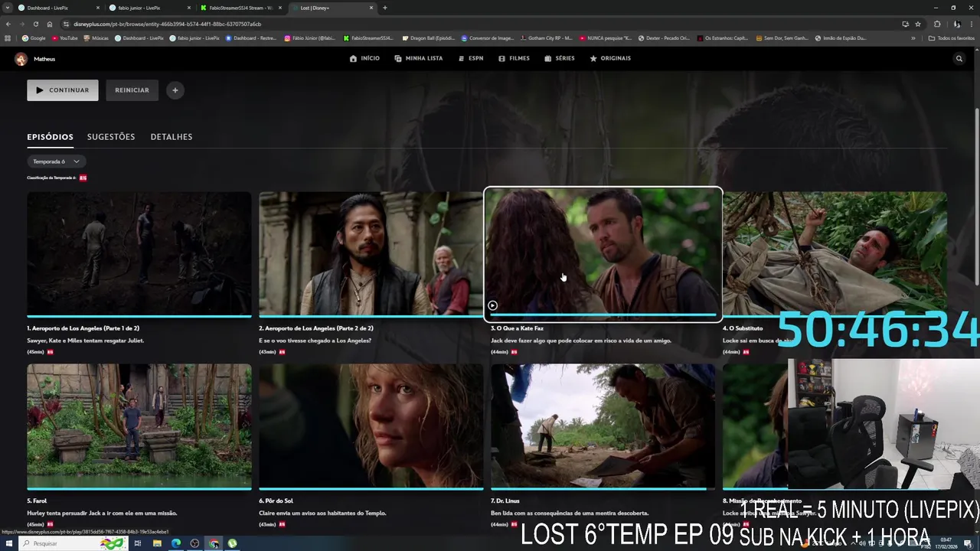Select the Episódios tab
Viewport: 980px width, 551px height.
point(50,137)
